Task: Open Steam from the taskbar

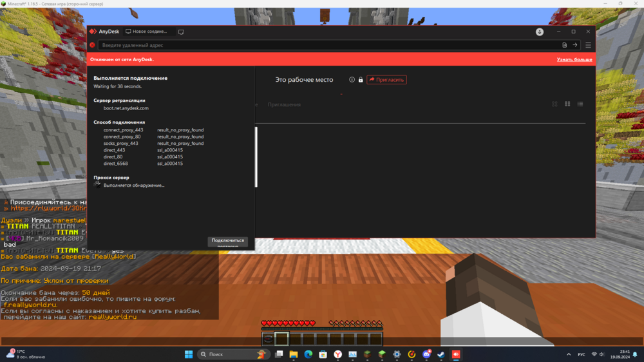Action: click(441, 354)
